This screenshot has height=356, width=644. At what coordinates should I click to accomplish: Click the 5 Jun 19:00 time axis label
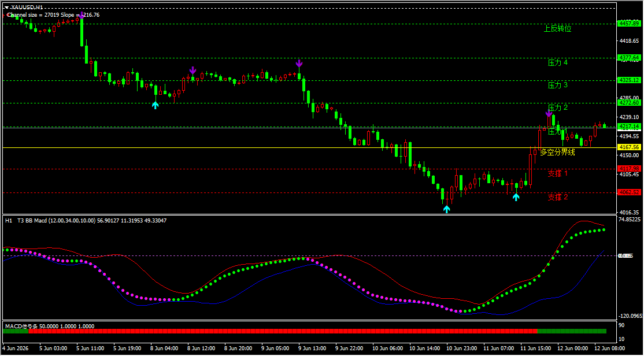(127, 348)
